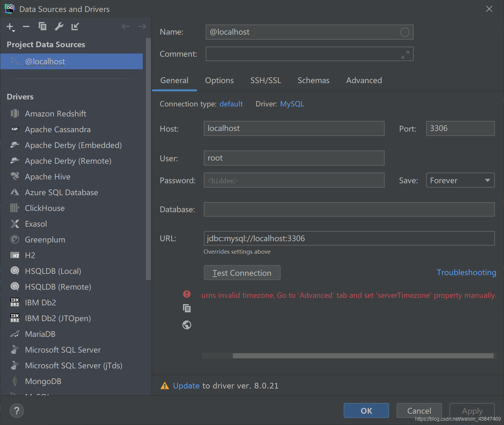Open help with the question mark button
This screenshot has height=425, width=504.
[x=17, y=411]
